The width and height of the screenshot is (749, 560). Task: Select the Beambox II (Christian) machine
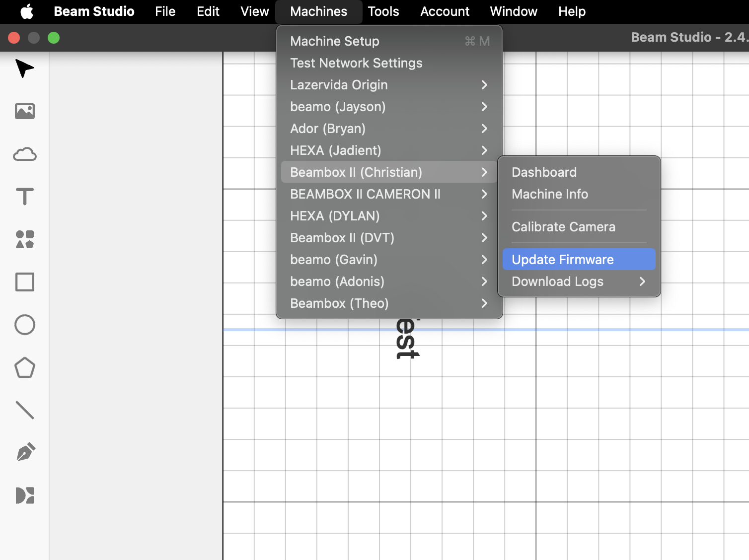pyautogui.click(x=389, y=172)
